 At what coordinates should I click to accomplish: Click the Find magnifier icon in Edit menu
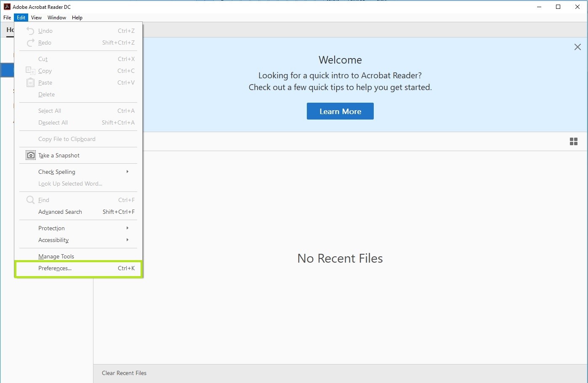pyautogui.click(x=30, y=200)
